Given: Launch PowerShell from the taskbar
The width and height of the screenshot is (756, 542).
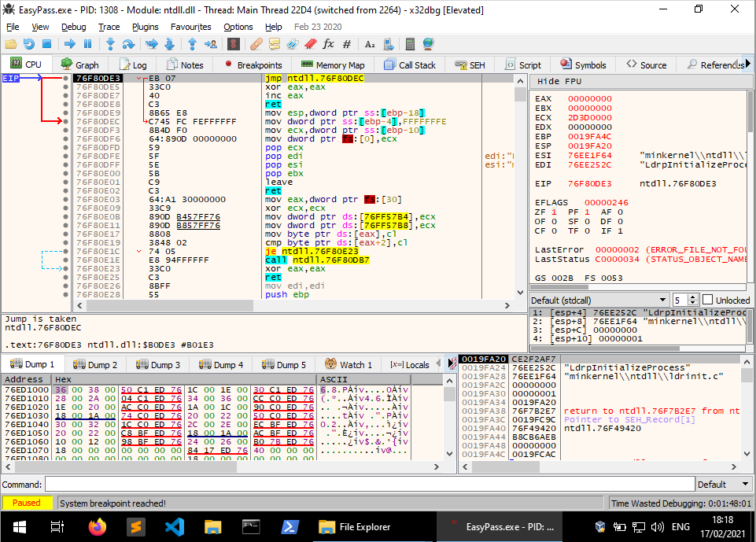Looking at the screenshot, I should [x=289, y=526].
